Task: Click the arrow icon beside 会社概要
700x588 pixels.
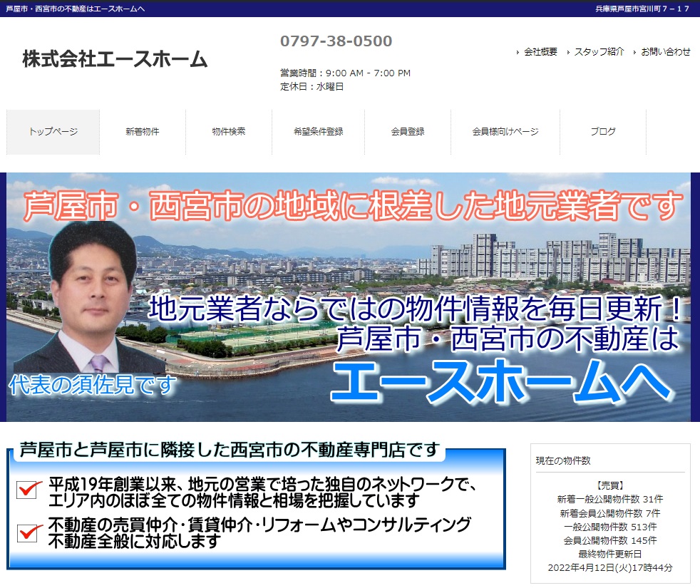Action: coord(518,53)
